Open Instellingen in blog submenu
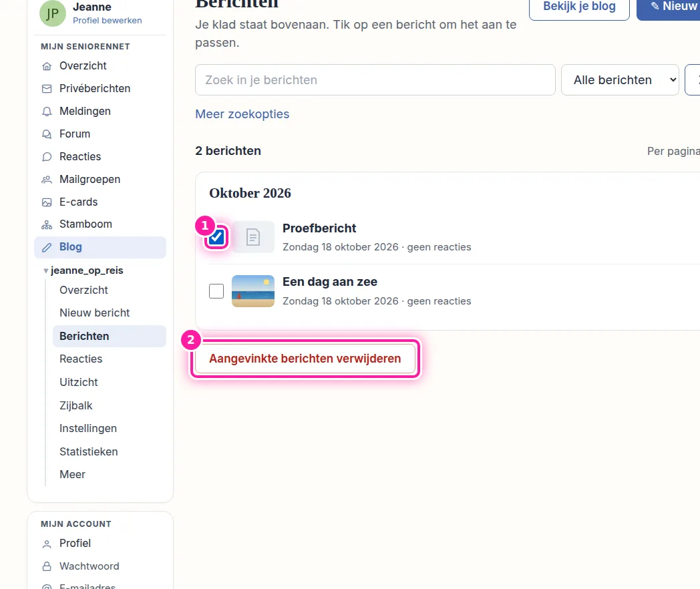The height and width of the screenshot is (589, 700). (88, 428)
